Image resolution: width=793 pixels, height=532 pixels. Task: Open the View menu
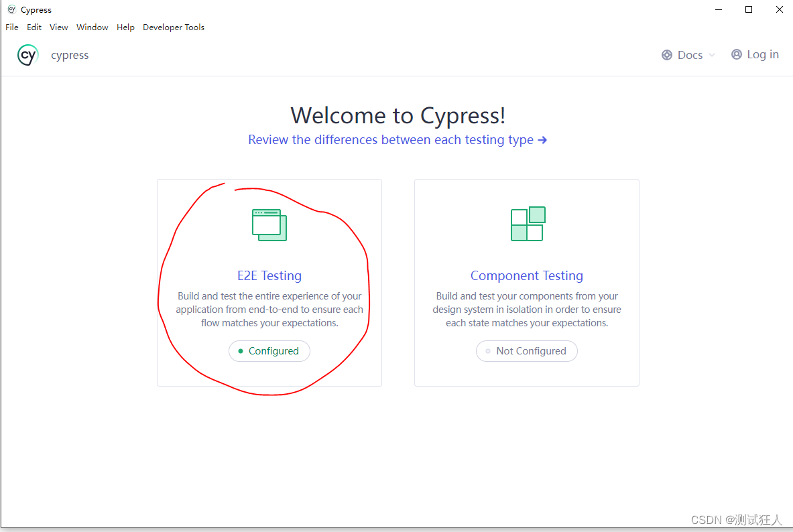pos(59,27)
